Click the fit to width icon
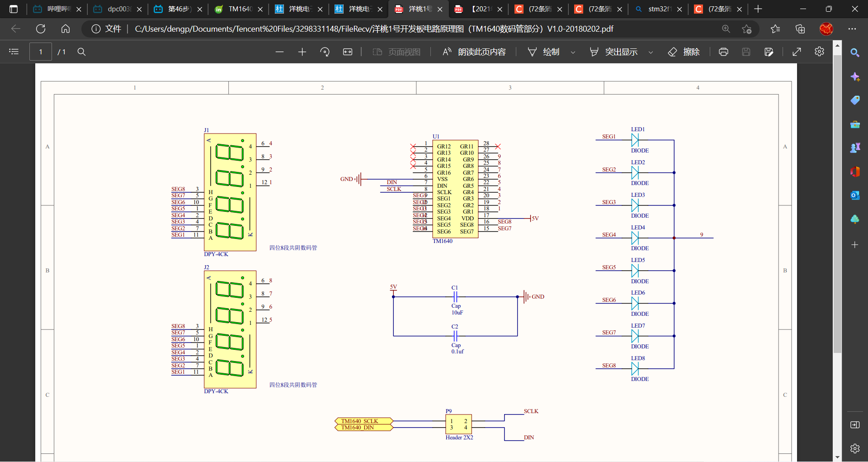The width and height of the screenshot is (868, 462). [348, 52]
